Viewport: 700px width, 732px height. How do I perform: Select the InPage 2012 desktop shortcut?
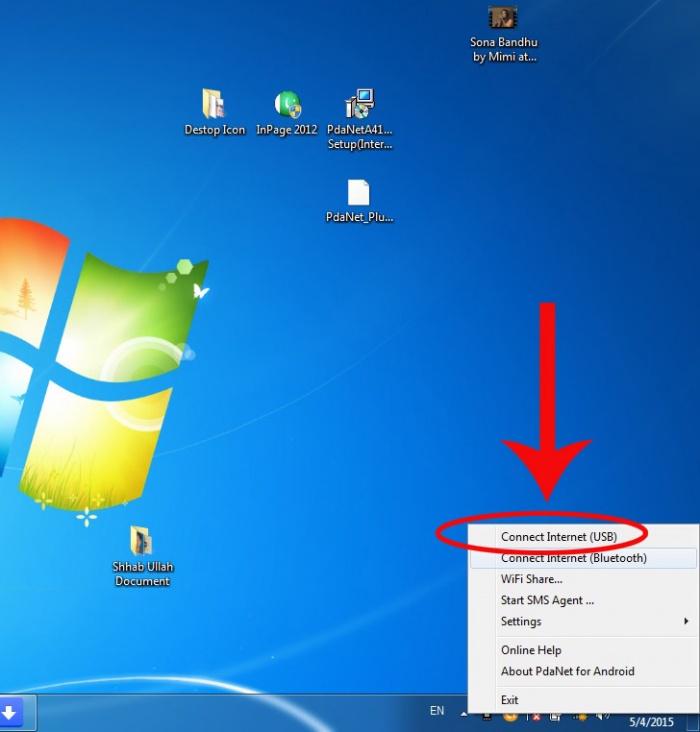pyautogui.click(x=287, y=112)
